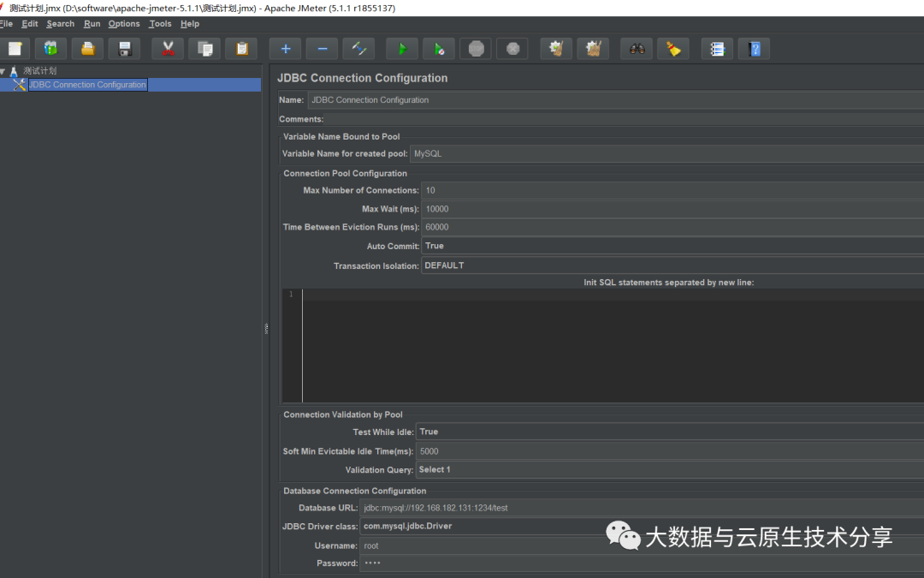
Task: Click the New test plan icon
Action: click(x=15, y=49)
